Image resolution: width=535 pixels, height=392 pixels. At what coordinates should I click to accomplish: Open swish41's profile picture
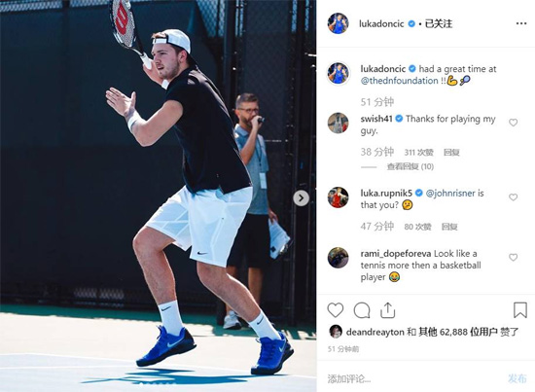click(338, 123)
